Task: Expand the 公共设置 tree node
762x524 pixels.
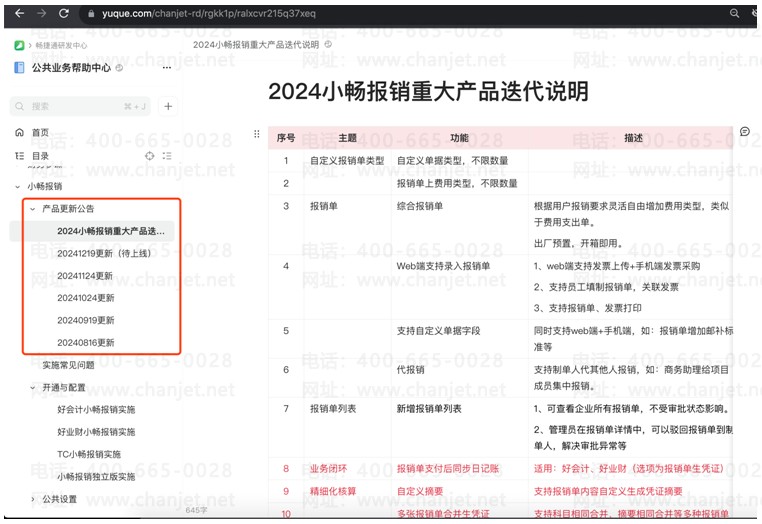Action: pos(33,499)
